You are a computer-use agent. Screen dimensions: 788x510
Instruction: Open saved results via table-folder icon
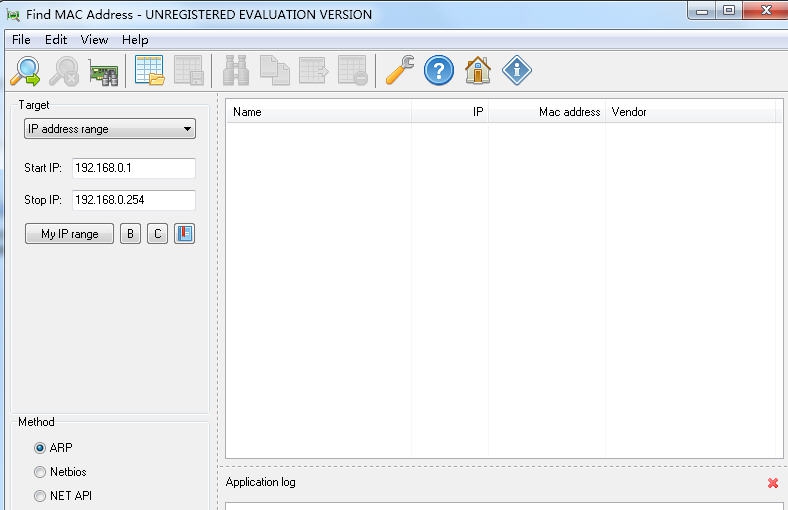click(x=149, y=71)
